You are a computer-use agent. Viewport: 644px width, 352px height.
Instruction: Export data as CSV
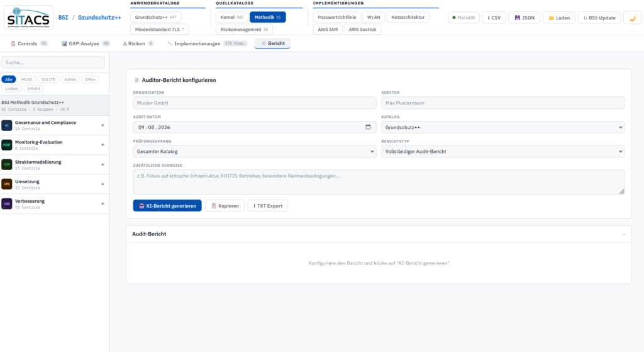click(x=494, y=18)
